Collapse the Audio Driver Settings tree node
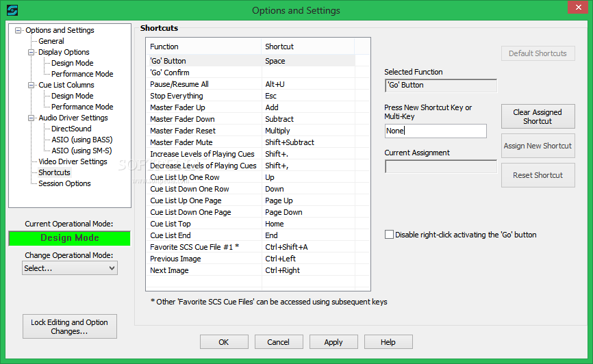 [x=31, y=118]
